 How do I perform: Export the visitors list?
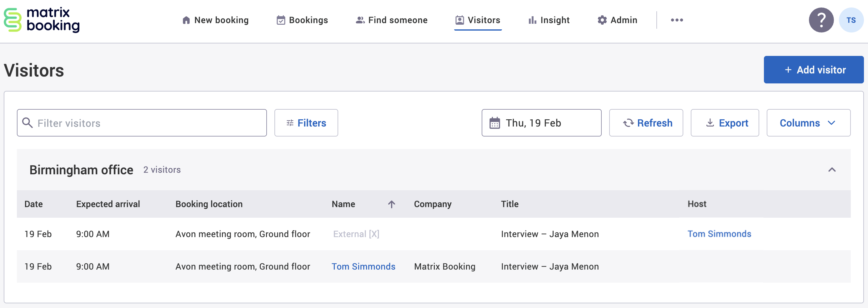[x=725, y=123]
